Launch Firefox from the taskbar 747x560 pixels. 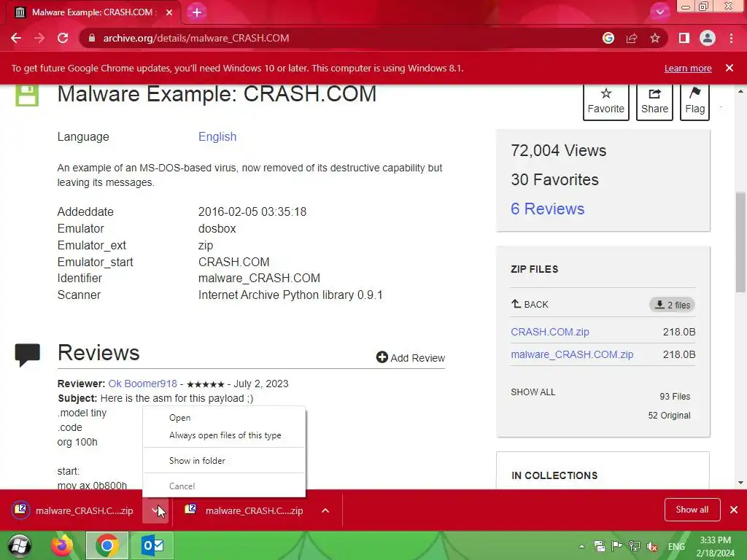point(63,545)
